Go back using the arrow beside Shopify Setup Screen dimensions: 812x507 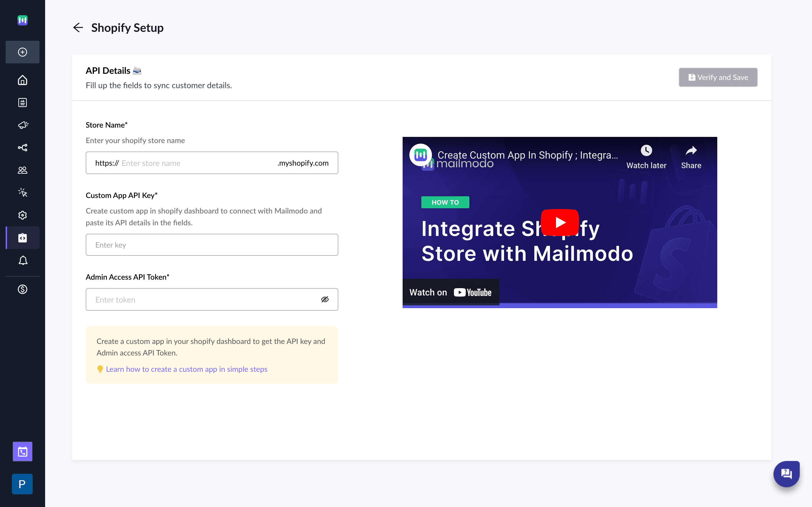78,28
